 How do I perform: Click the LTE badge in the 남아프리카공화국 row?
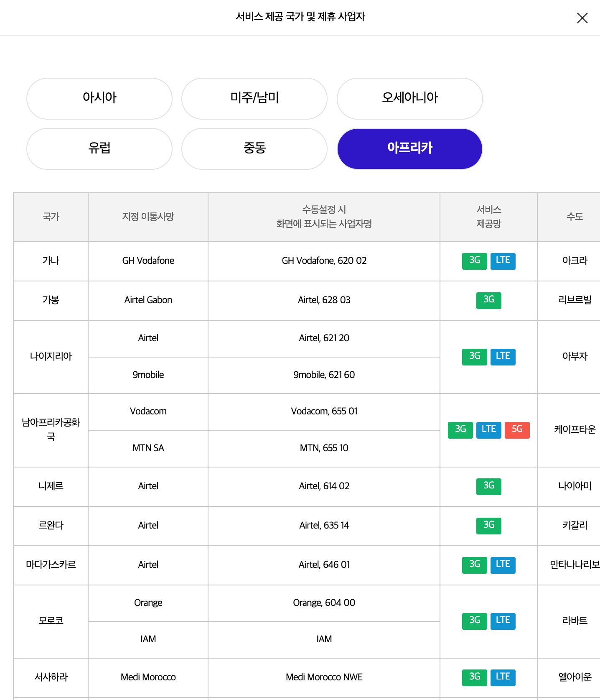tap(489, 430)
